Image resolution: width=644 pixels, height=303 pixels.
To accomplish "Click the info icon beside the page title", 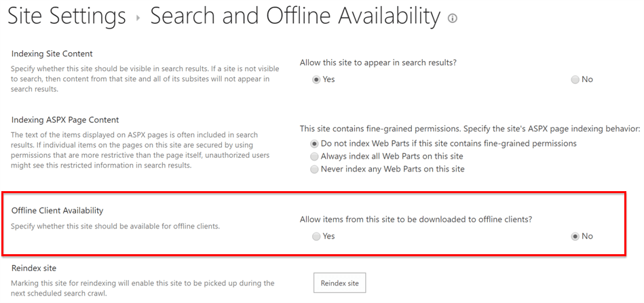I will pos(452,18).
